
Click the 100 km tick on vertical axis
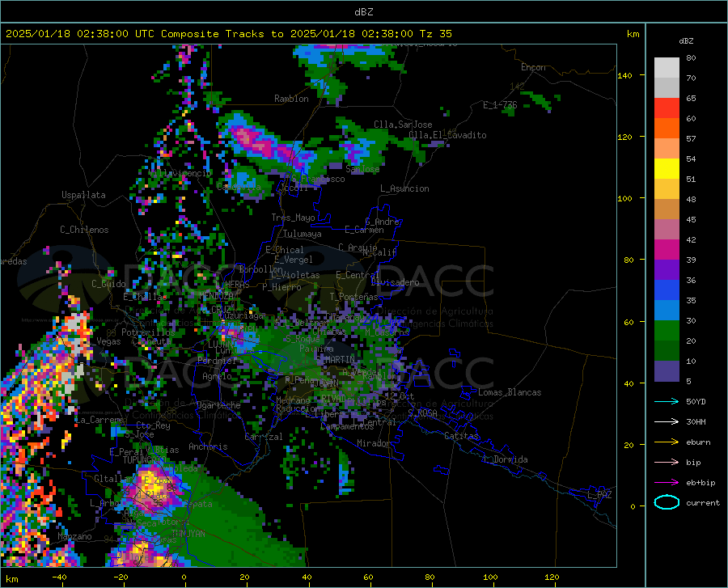click(624, 198)
